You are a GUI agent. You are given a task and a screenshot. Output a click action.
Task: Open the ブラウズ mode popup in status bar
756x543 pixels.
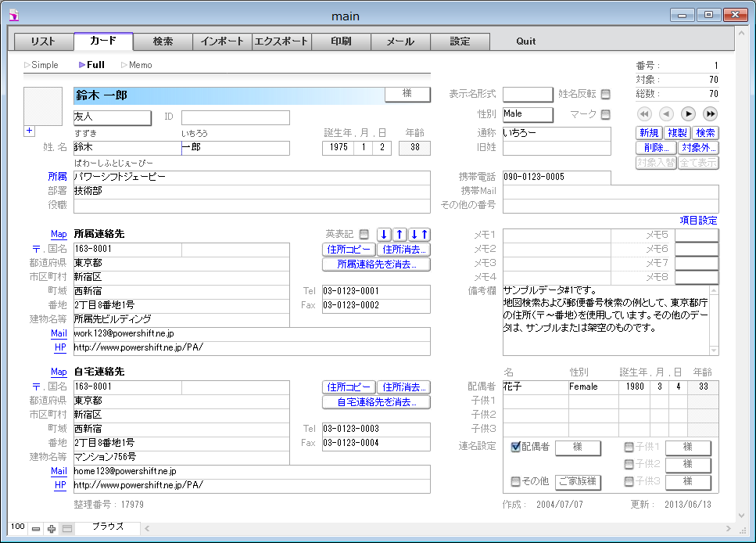click(108, 527)
